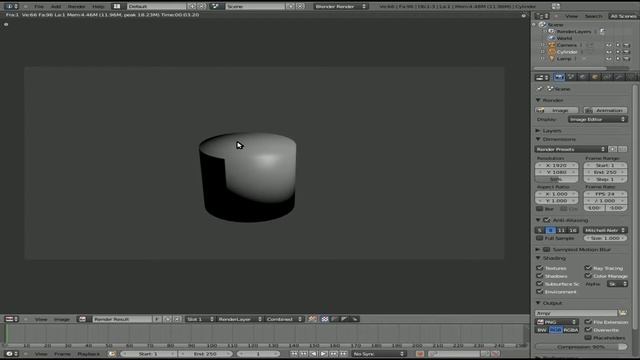Screen dimensions: 640x360
Task: Open output folder browser icon
Action: pos(622,313)
